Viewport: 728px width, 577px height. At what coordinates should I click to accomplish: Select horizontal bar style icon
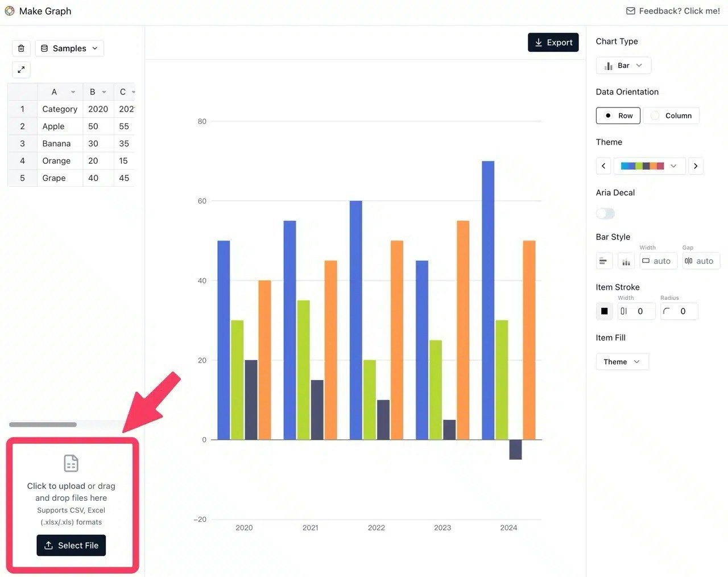coord(603,261)
